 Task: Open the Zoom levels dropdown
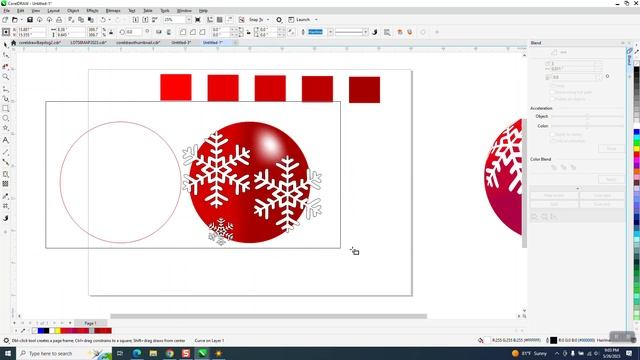[x=189, y=20]
